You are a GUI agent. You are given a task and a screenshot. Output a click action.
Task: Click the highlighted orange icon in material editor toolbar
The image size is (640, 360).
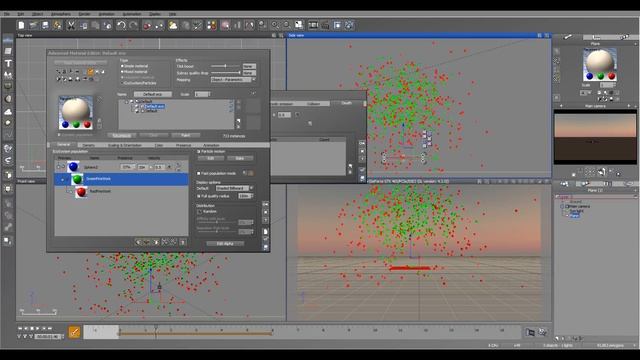[90, 72]
